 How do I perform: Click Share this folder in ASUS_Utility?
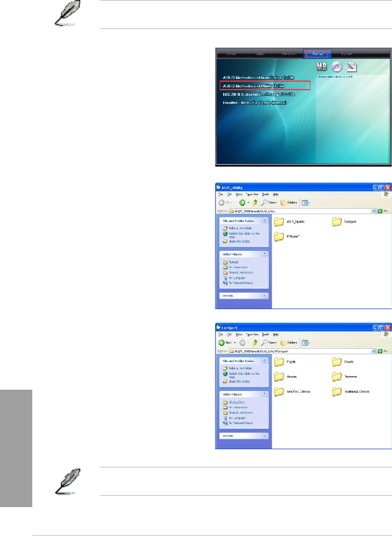point(236,241)
